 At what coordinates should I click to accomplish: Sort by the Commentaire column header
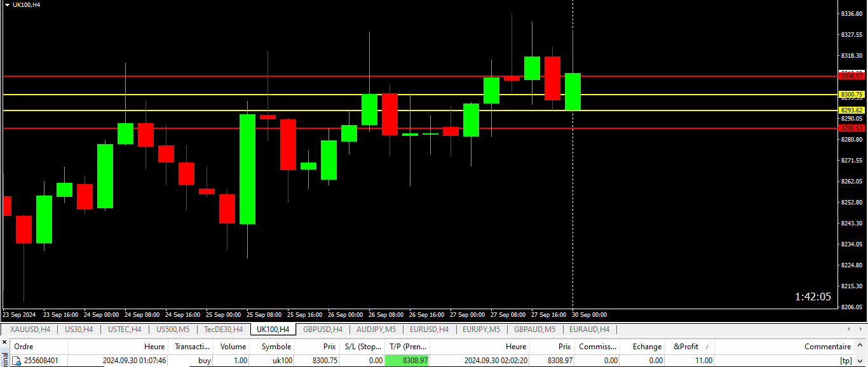785,347
